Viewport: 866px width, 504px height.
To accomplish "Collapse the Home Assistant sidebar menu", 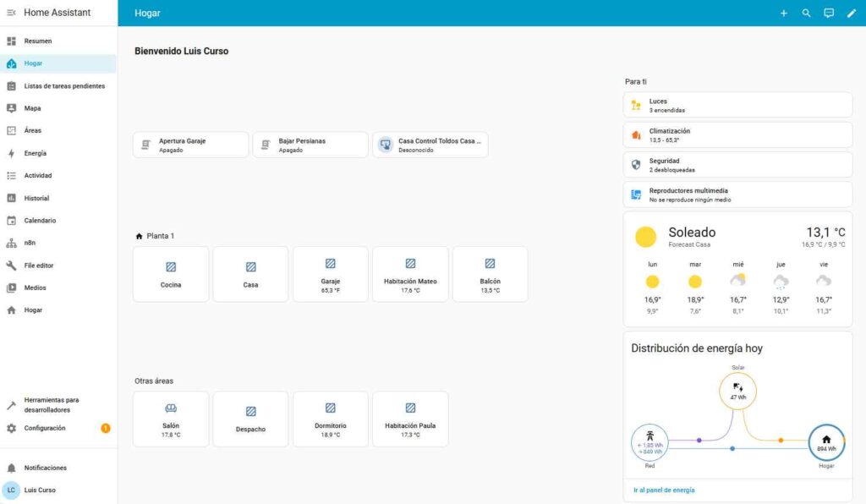I will coord(11,13).
